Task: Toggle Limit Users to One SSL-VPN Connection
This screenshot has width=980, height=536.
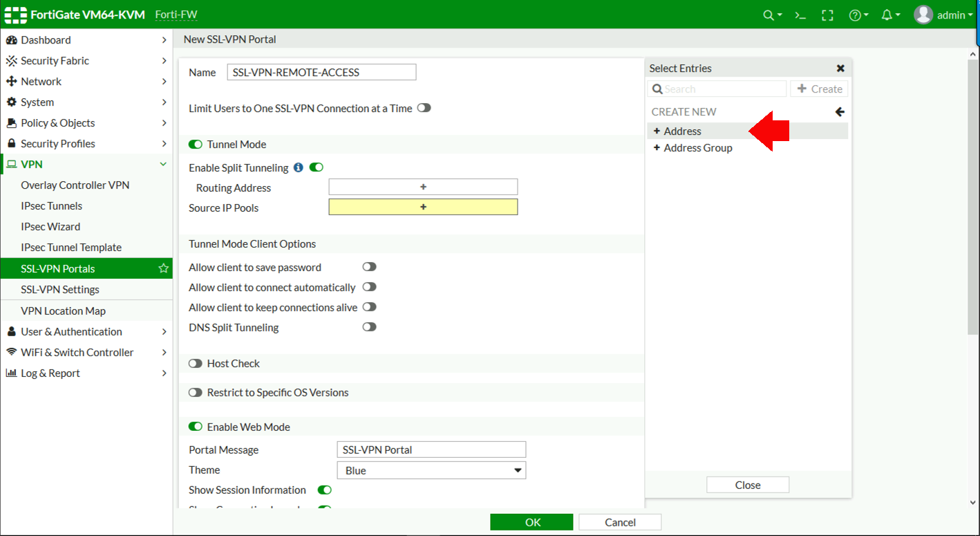Action: (x=424, y=108)
